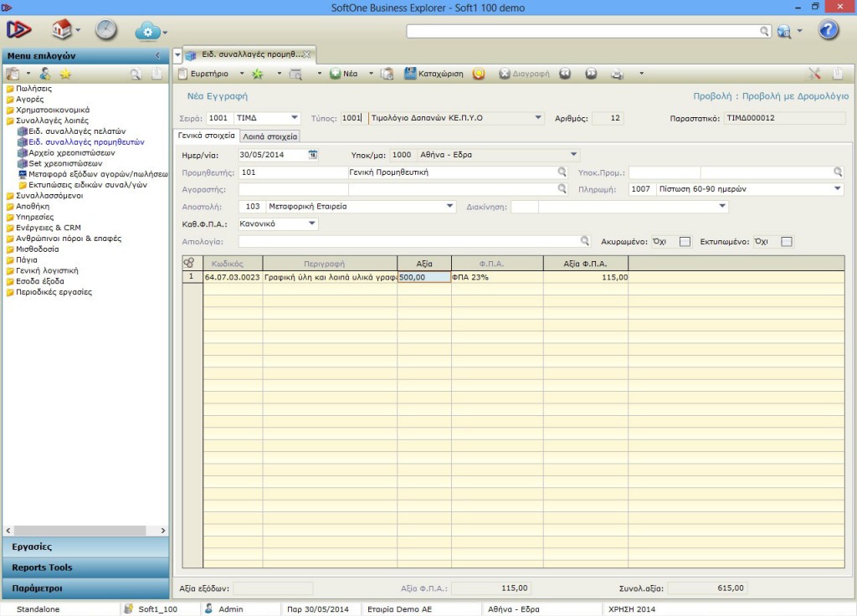
Task: Open the Εργασίες panel section
Action: [x=86, y=547]
